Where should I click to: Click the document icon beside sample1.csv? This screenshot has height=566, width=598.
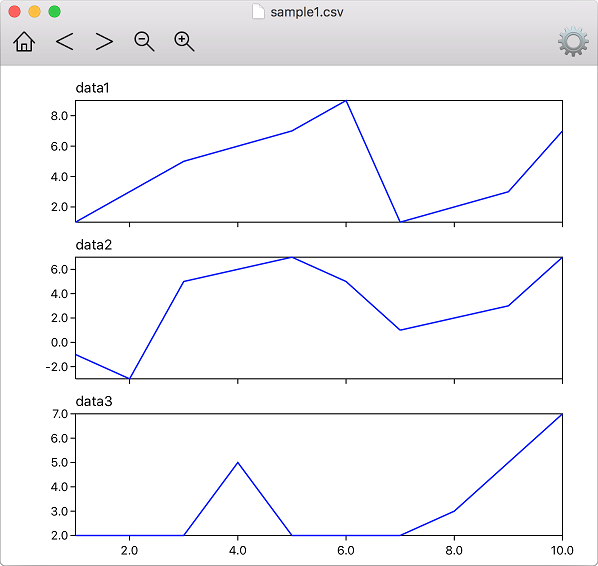click(x=258, y=12)
